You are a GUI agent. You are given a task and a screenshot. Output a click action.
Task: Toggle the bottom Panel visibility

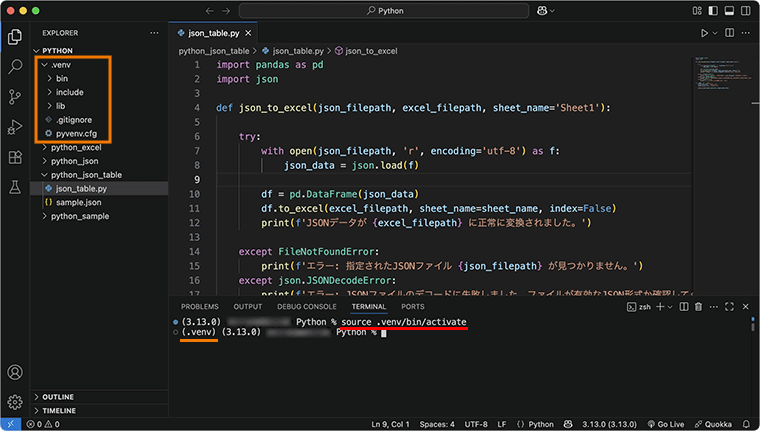tap(729, 11)
